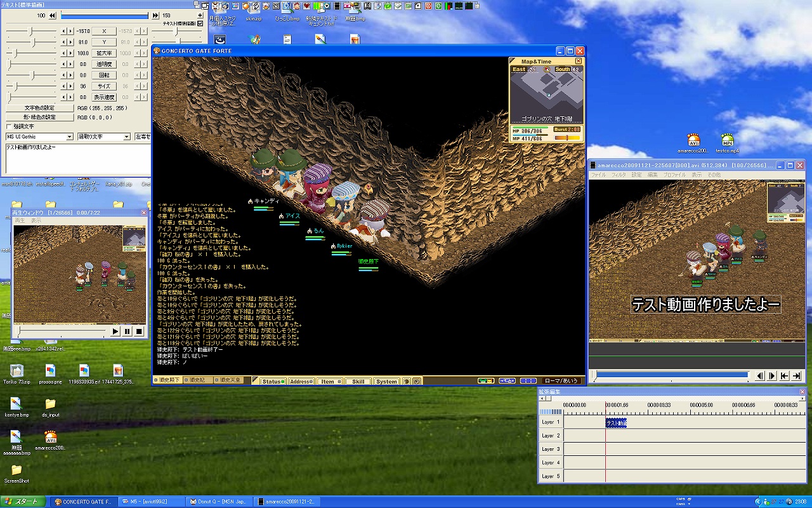Decrease X value with left arrow
The width and height of the screenshot is (812, 508).
tap(63, 31)
